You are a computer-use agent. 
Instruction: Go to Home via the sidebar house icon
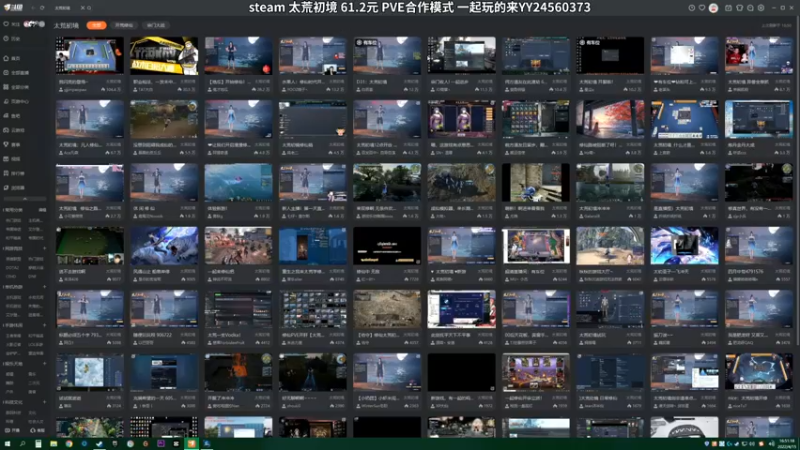11,58
